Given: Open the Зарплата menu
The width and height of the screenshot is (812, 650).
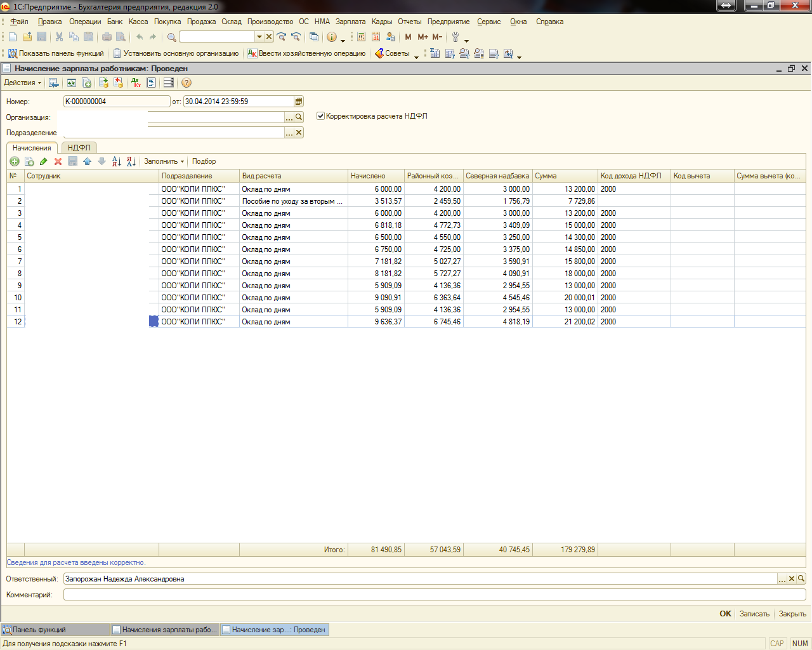Looking at the screenshot, I should tap(350, 22).
